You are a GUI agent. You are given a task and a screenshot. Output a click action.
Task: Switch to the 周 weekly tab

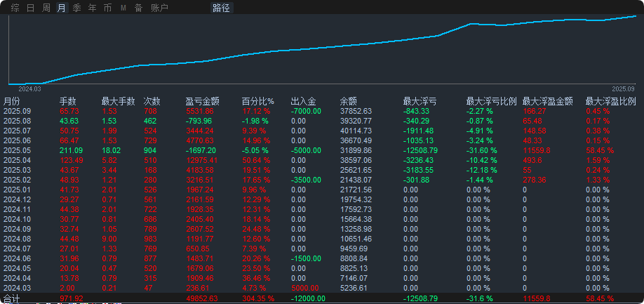pos(46,8)
